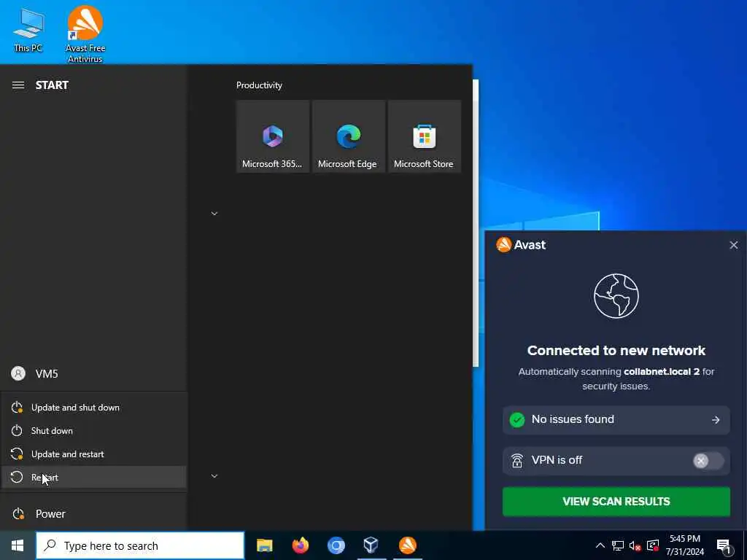The height and width of the screenshot is (560, 747).
Task: Click the tray icon left of clock
Action: [653, 545]
